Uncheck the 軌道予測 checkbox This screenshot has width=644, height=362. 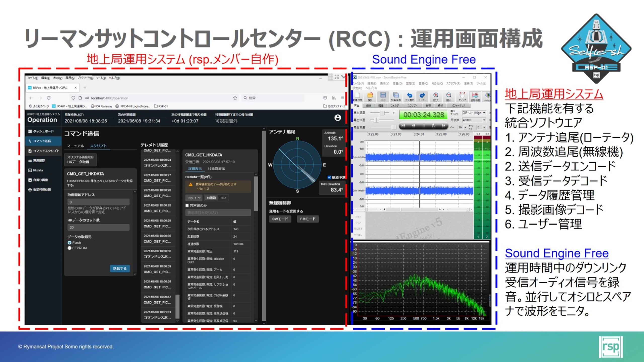[329, 177]
